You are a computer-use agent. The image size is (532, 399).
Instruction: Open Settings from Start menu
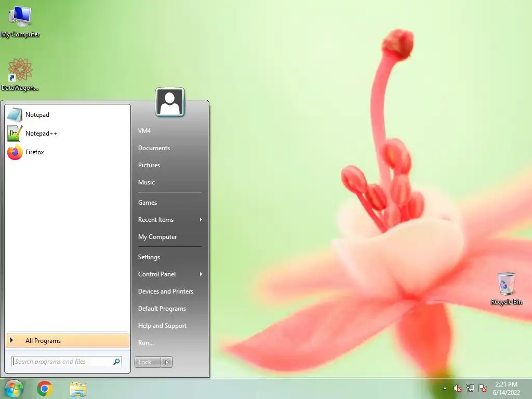(149, 257)
